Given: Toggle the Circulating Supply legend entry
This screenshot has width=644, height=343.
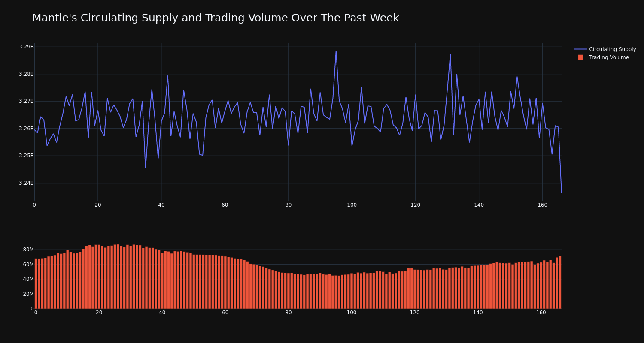Looking at the screenshot, I should 605,49.
